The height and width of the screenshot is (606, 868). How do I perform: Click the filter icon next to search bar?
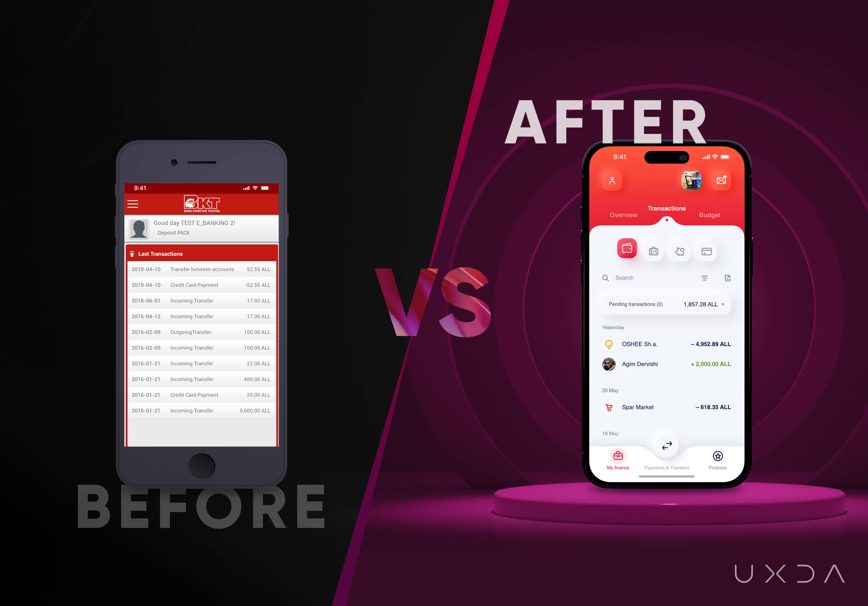tap(705, 280)
